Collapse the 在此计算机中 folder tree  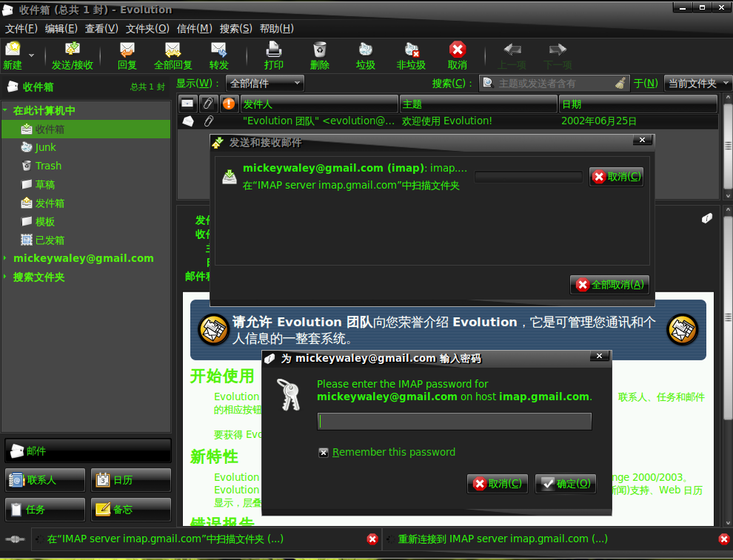5,111
